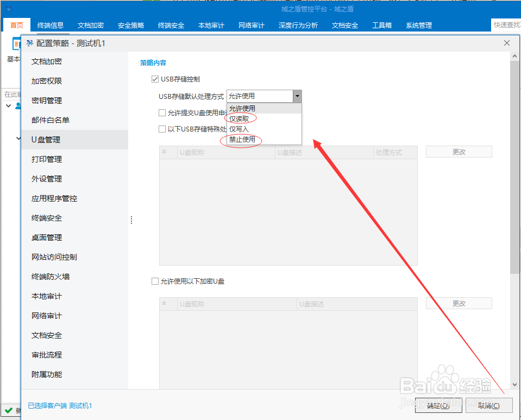Select 终端防火墙 in the sidebar
The height and width of the screenshot is (420, 521).
(x=75, y=277)
